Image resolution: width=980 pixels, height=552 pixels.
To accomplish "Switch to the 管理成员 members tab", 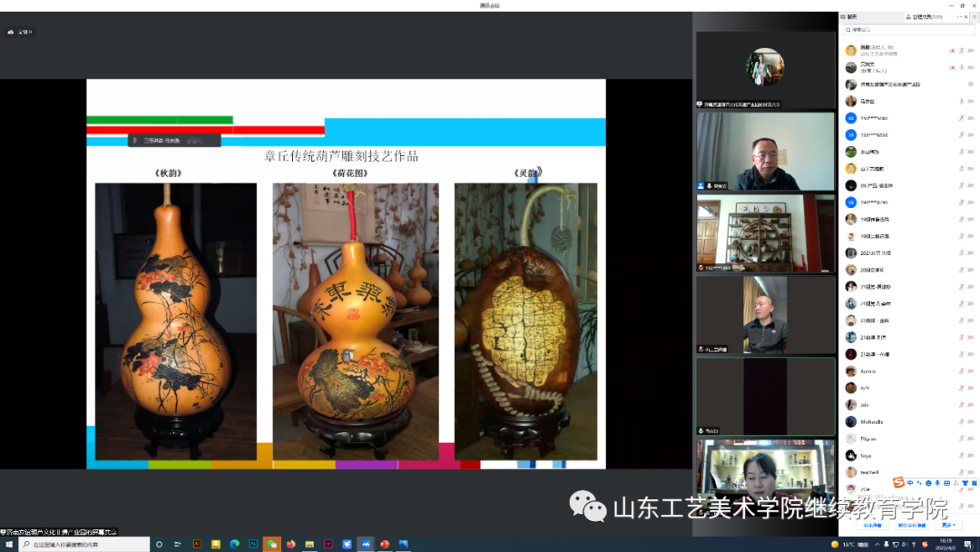I will point(926,17).
